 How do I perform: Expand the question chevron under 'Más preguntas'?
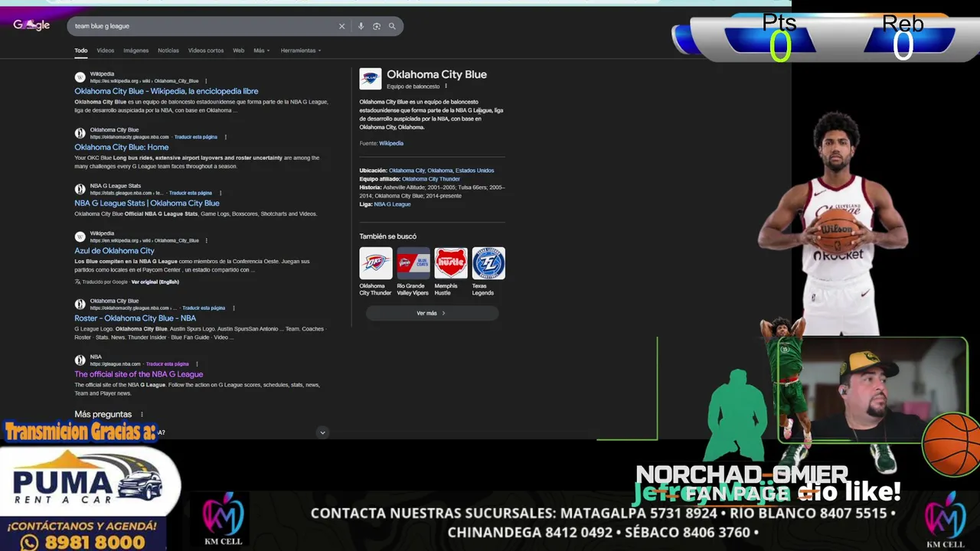point(322,432)
